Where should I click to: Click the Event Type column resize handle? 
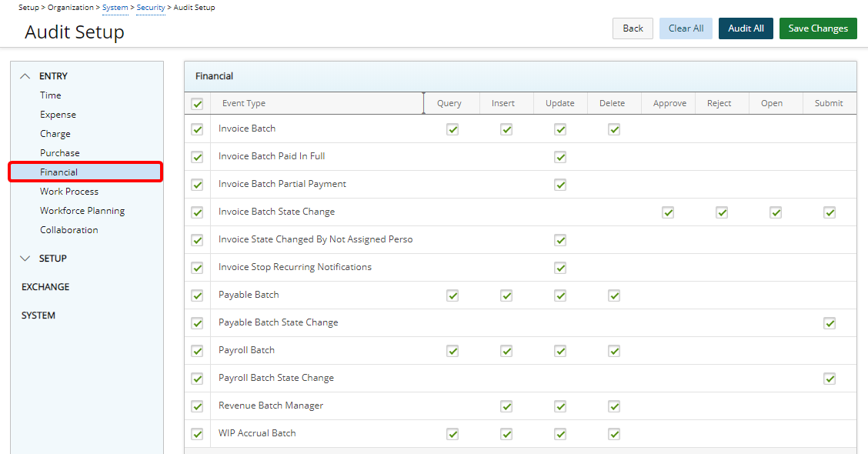coord(423,103)
